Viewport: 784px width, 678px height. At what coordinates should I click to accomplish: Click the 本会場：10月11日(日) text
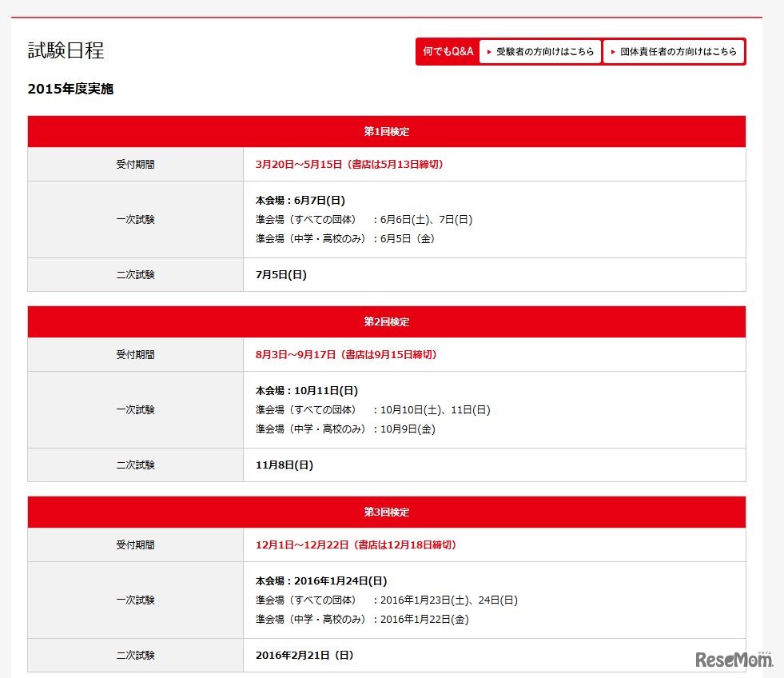point(307,390)
